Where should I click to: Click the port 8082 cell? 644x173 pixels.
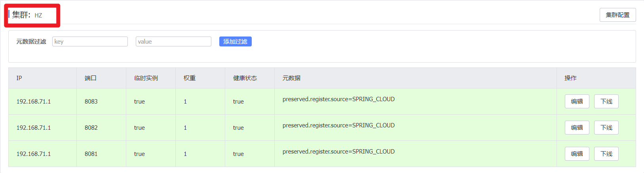[x=91, y=128]
